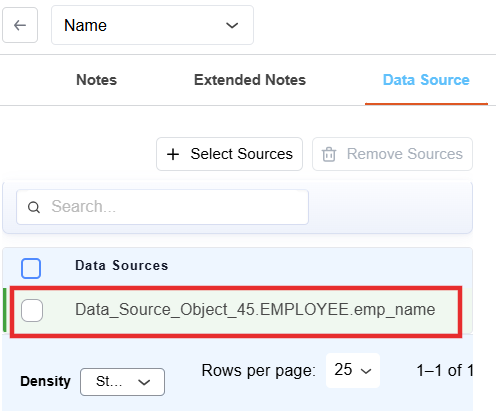Image resolution: width=496 pixels, height=411 pixels.
Task: Focus the Search input field
Action: coord(163,207)
